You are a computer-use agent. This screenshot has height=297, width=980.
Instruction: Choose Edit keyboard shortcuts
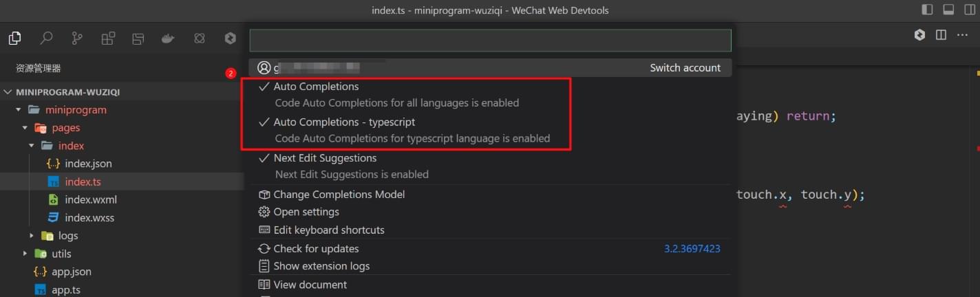tap(329, 230)
